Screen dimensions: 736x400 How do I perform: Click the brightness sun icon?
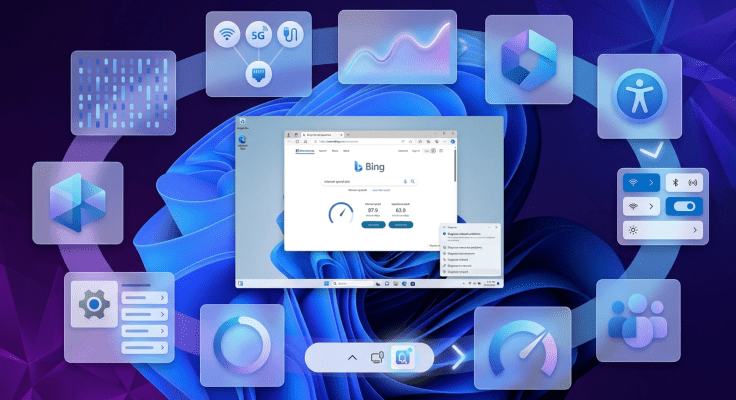(633, 230)
